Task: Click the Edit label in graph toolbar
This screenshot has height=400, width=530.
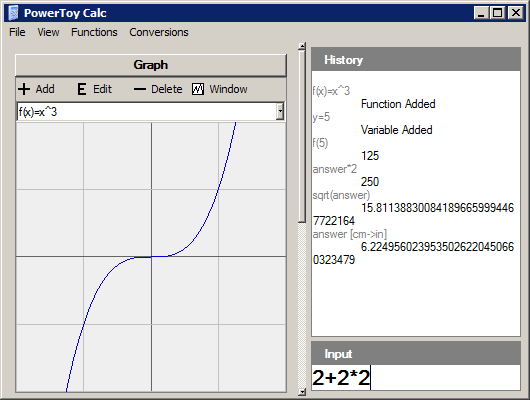Action: [x=102, y=89]
